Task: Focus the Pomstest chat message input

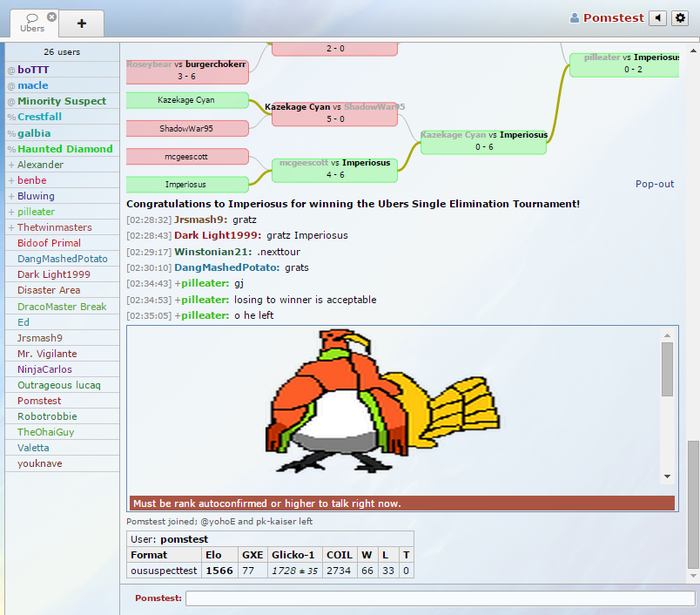Action: pos(440,598)
